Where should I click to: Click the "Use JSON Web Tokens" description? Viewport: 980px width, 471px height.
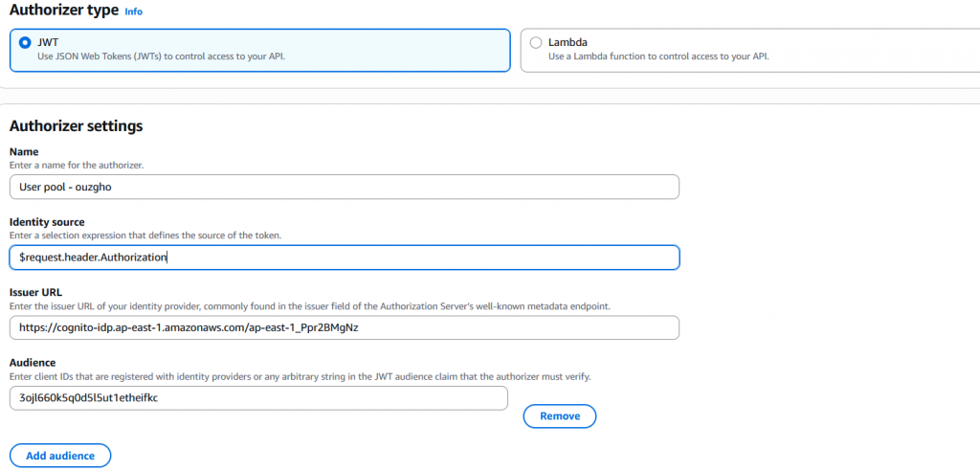pyautogui.click(x=162, y=56)
